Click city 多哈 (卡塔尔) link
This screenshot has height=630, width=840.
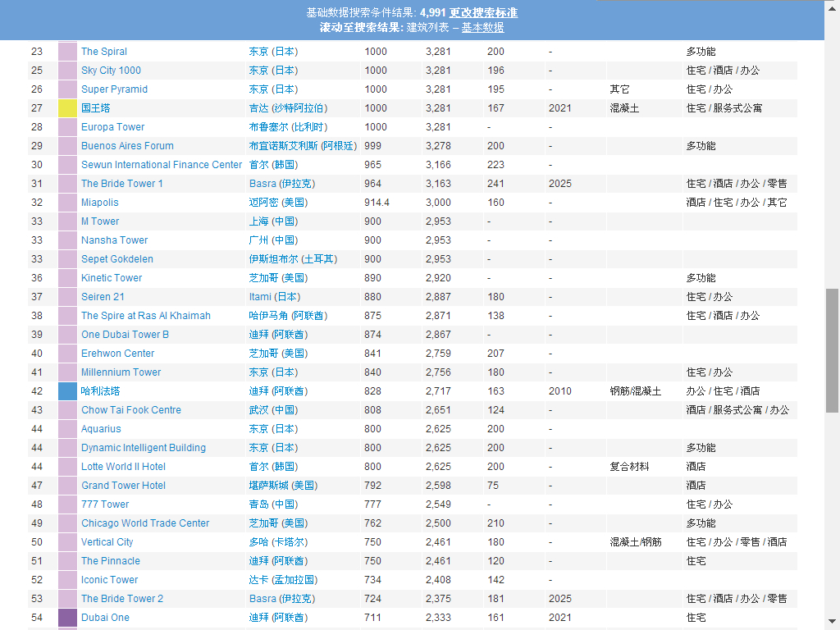pos(279,541)
